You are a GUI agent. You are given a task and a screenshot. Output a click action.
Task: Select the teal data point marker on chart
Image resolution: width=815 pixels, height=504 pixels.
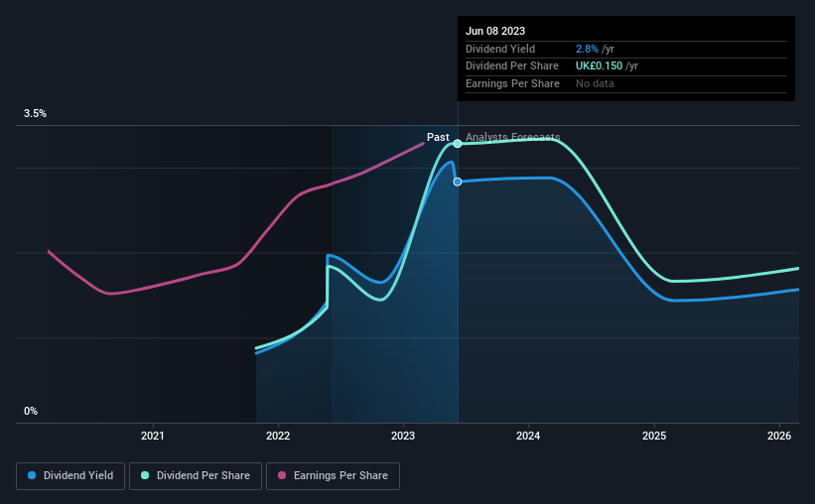click(458, 144)
